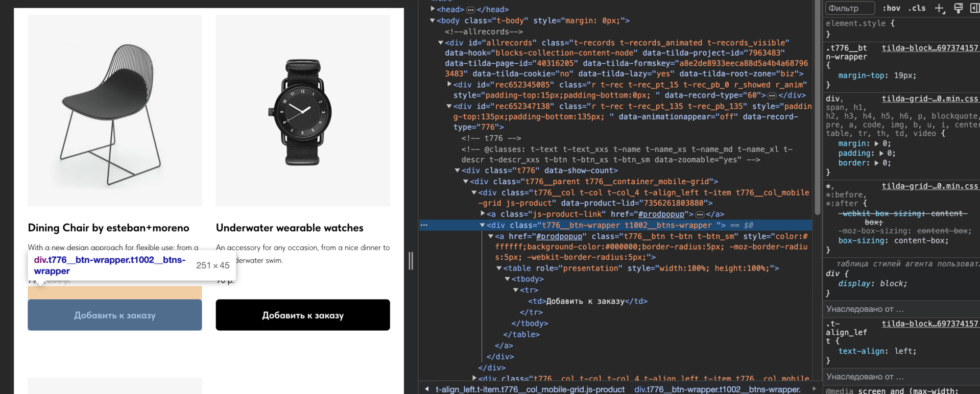
Task: Select the @classes comment node
Action: (627, 155)
